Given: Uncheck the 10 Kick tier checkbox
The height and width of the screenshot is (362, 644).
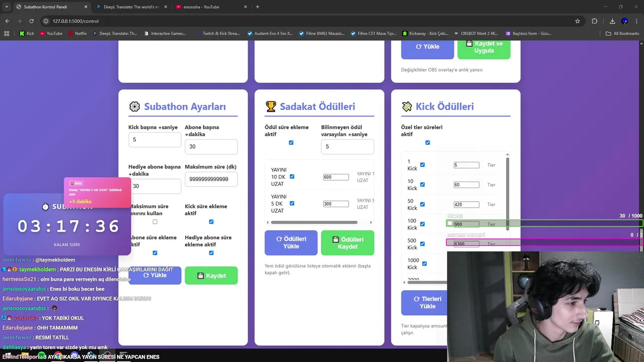Looking at the screenshot, I should 422,185.
